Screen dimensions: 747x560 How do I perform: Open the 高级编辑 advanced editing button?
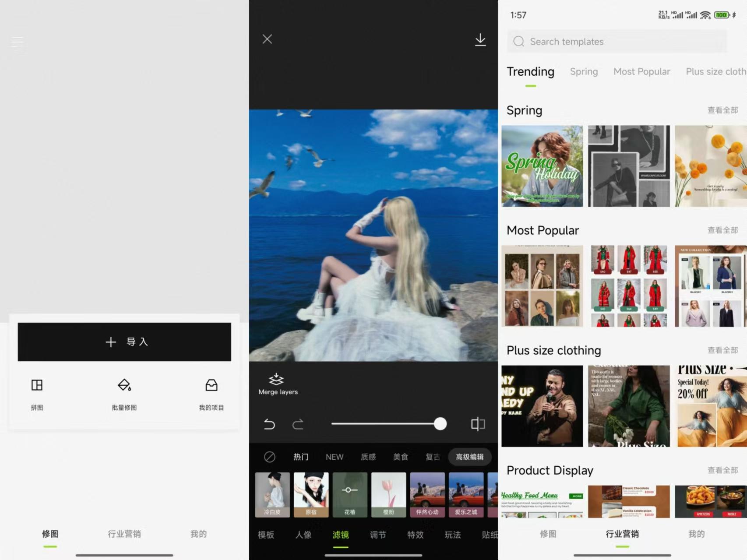click(469, 457)
